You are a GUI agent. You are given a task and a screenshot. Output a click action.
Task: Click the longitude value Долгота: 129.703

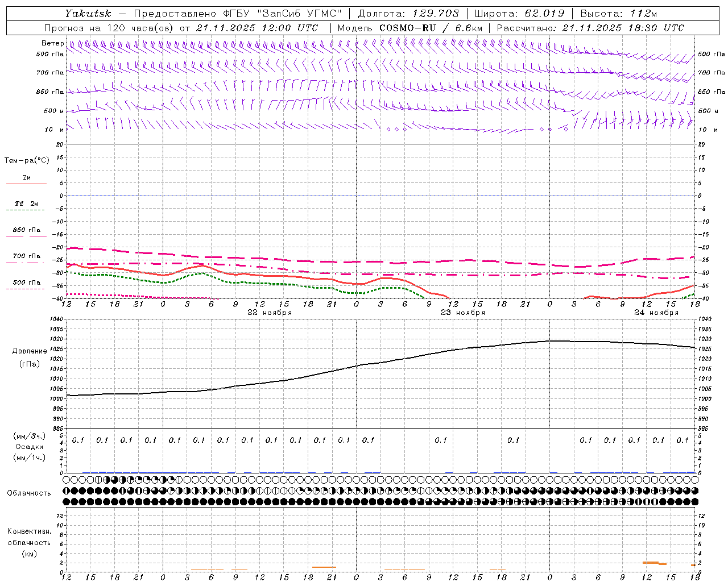point(408,14)
